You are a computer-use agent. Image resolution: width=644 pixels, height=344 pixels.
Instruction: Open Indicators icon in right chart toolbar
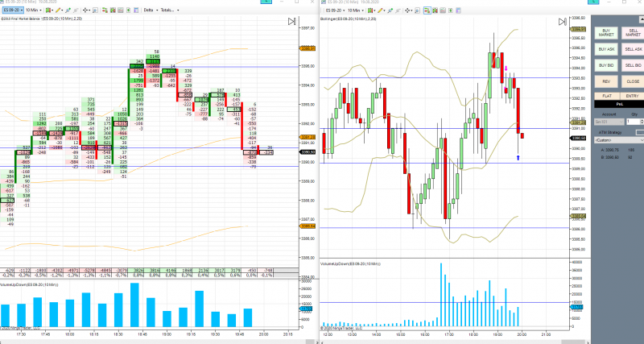coord(443,10)
